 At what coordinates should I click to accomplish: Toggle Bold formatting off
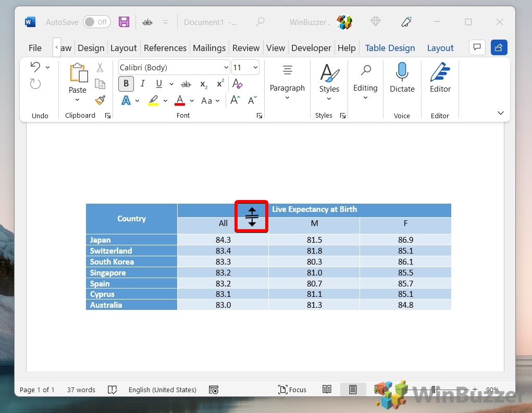(126, 84)
